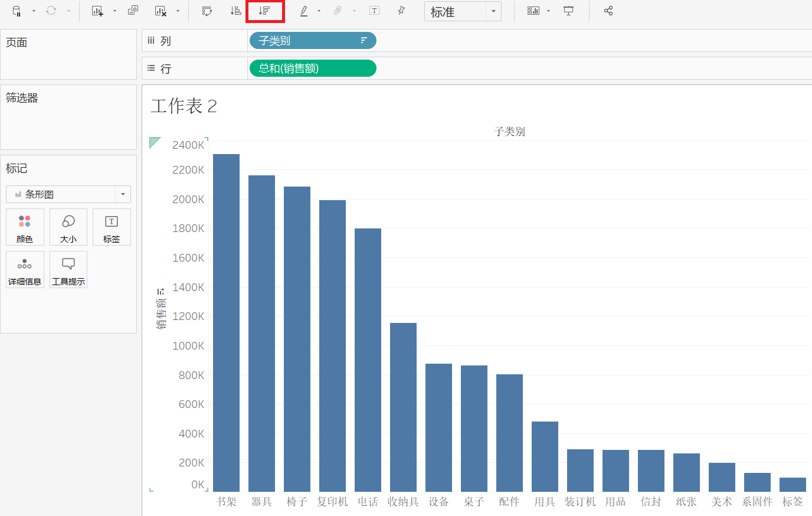The width and height of the screenshot is (812, 516).
Task: Enter presentation mode
Action: click(x=568, y=11)
